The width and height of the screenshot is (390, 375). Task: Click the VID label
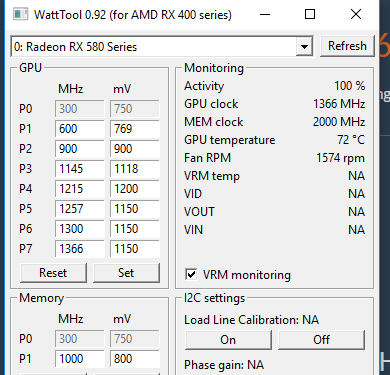coord(193,194)
